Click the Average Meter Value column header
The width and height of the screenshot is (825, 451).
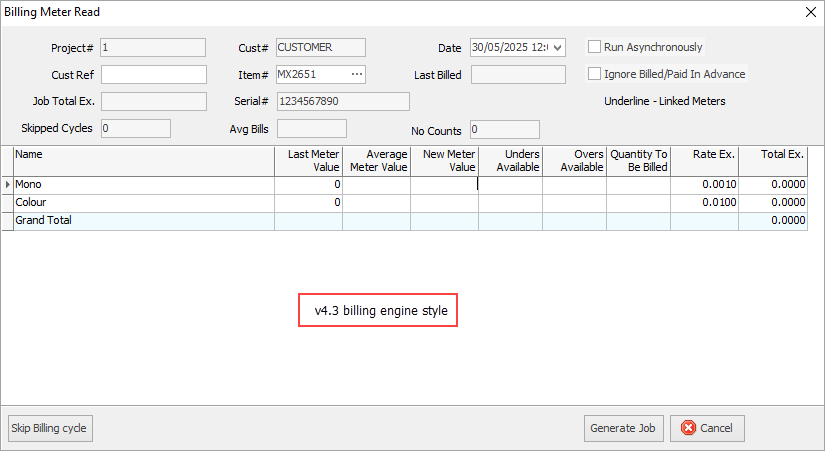[377, 161]
